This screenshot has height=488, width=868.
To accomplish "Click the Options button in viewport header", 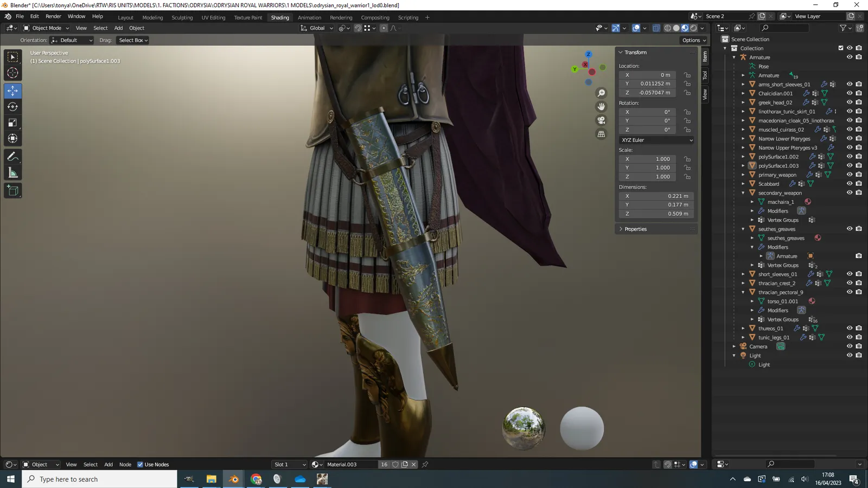I will (x=694, y=40).
